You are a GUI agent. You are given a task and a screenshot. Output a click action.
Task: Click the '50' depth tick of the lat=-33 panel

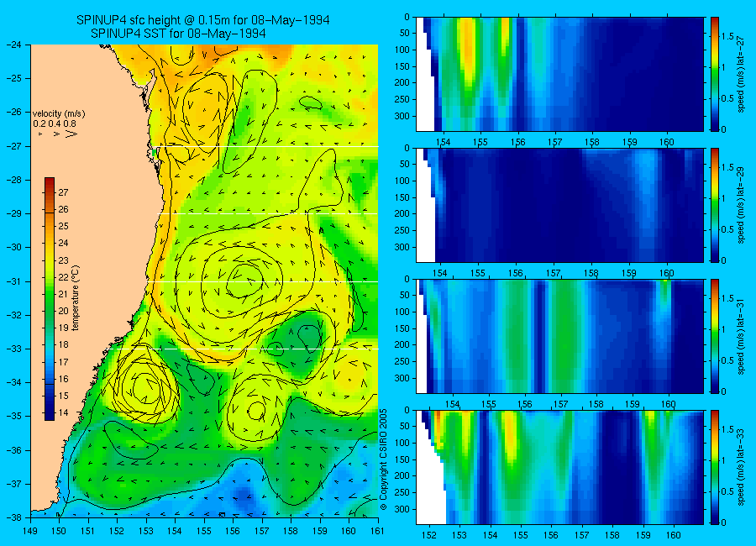tap(405, 427)
